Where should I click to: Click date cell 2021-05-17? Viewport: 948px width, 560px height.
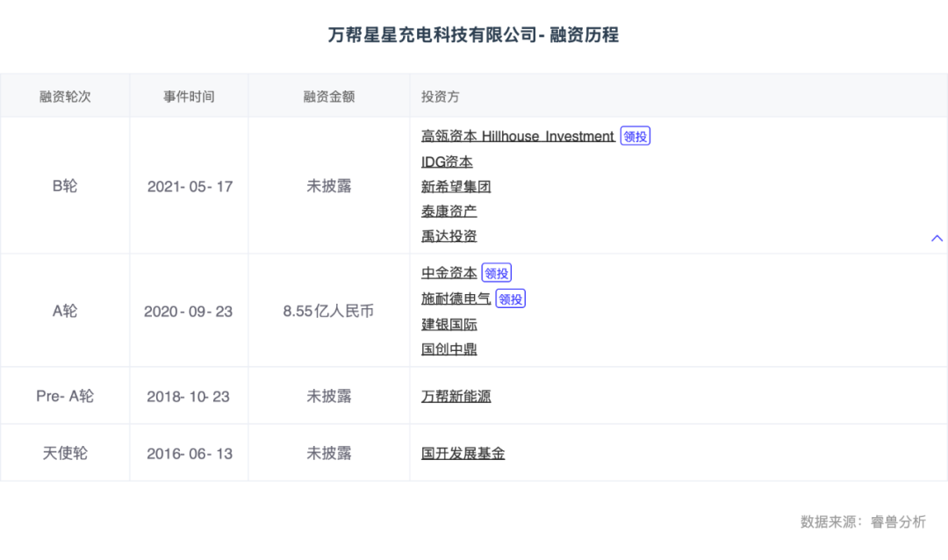[x=190, y=187]
